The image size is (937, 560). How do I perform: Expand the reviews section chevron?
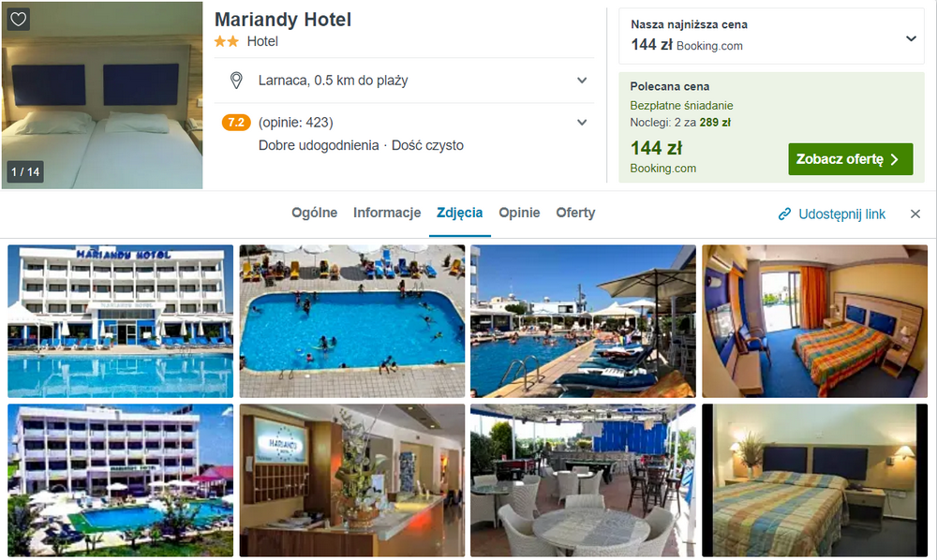pos(582,123)
